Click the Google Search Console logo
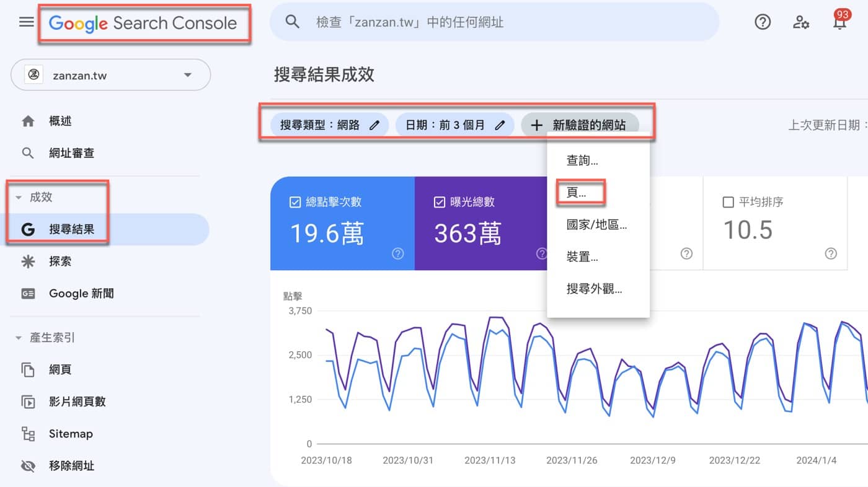The width and height of the screenshot is (868, 487). 143,24
